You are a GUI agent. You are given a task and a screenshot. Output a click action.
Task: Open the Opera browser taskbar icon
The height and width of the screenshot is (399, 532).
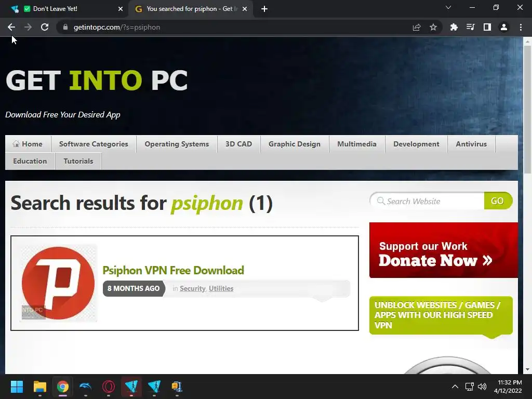click(x=108, y=387)
